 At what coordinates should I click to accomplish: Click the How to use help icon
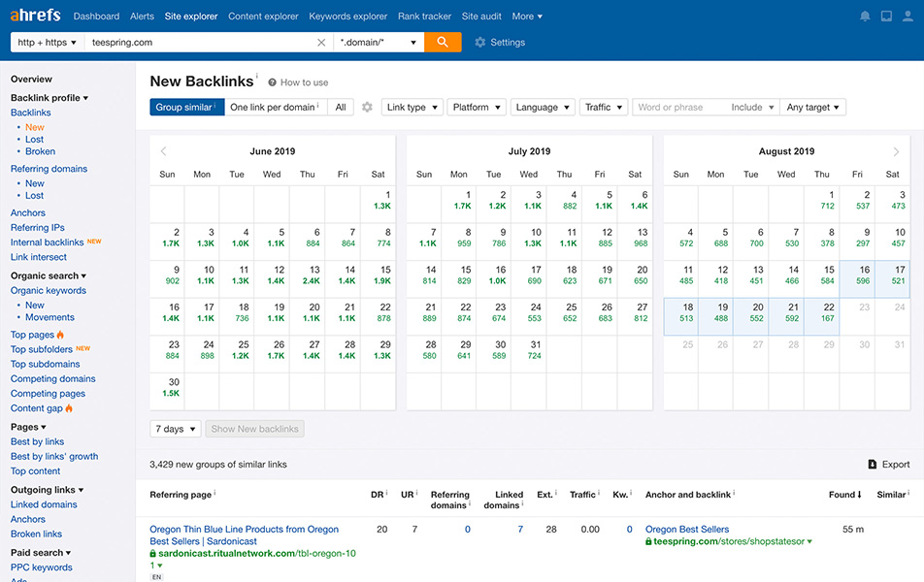click(x=273, y=83)
